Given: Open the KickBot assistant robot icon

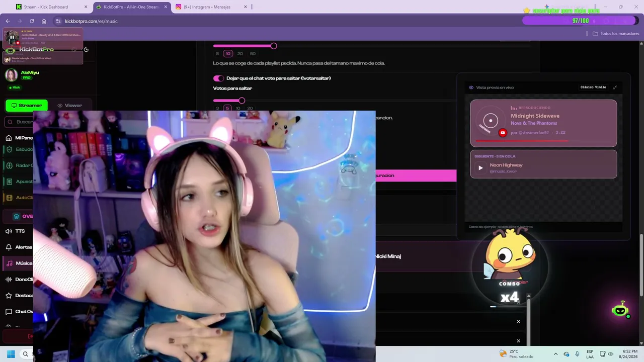Looking at the screenshot, I should coord(620,310).
